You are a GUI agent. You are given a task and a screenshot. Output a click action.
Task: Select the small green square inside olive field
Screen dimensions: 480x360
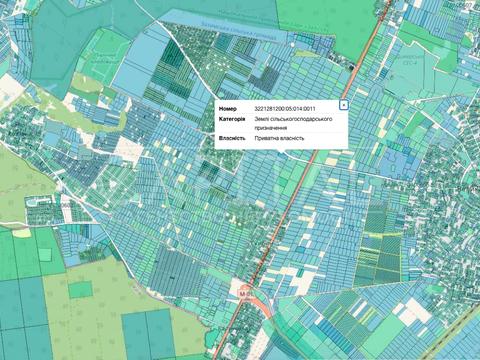click(80, 289)
